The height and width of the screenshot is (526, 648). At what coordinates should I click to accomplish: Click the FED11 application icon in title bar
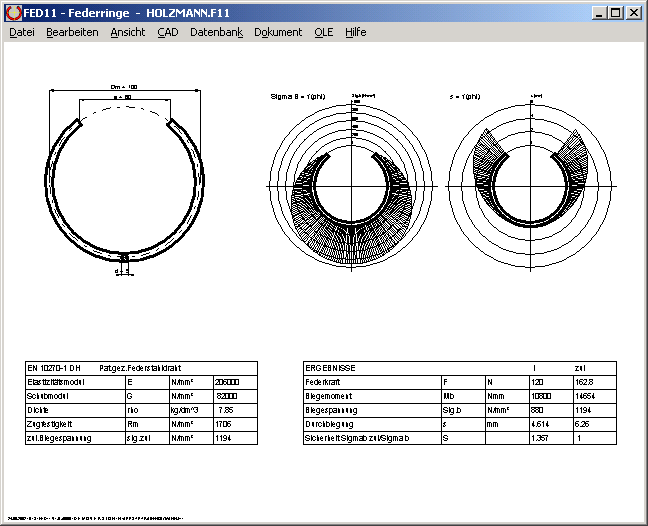(12, 13)
